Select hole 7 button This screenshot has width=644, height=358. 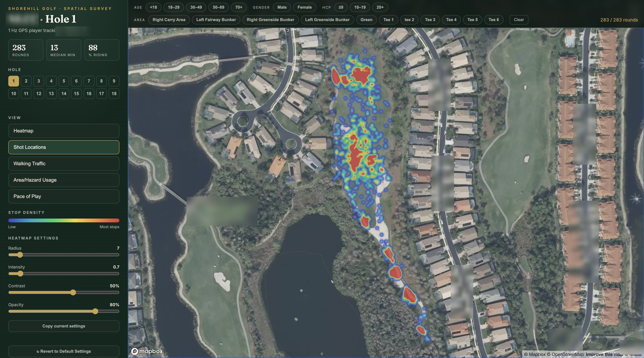[89, 81]
